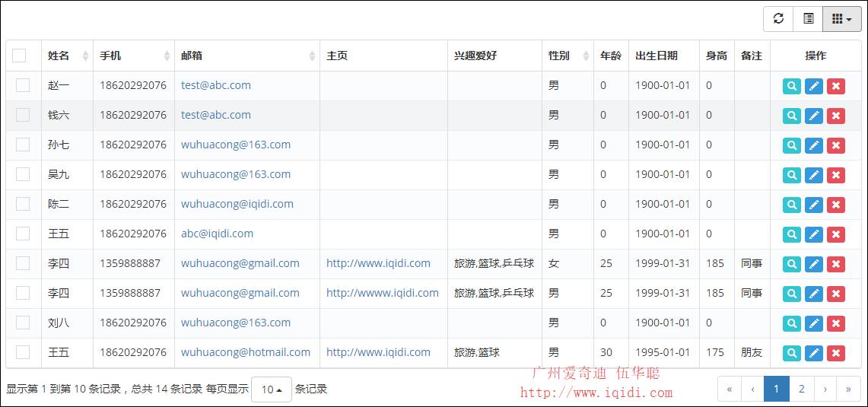Image resolution: width=868 pixels, height=407 pixels.
Task: Open the page size 10 dropdown
Action: [272, 390]
